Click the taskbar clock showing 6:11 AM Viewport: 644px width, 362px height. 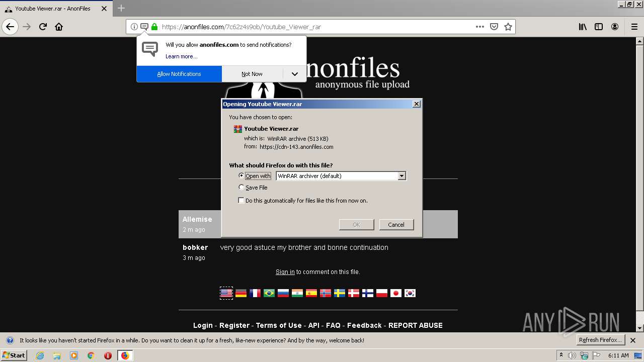click(618, 355)
